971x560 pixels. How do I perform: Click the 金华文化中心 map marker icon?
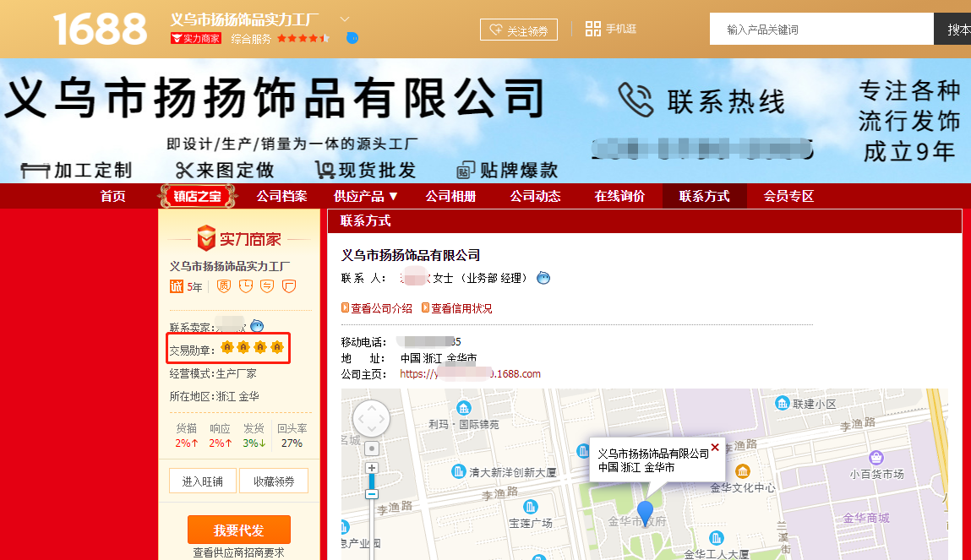pos(743,471)
